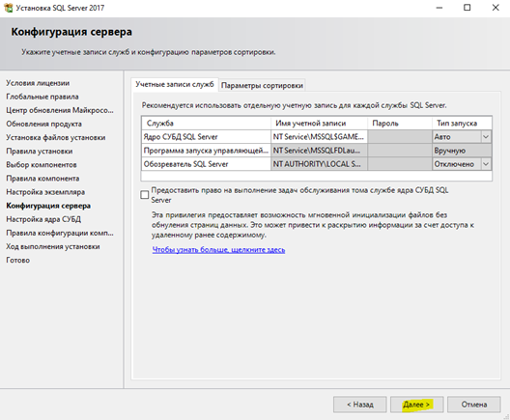
Task: Select the Правила установки step
Action: tap(40, 152)
